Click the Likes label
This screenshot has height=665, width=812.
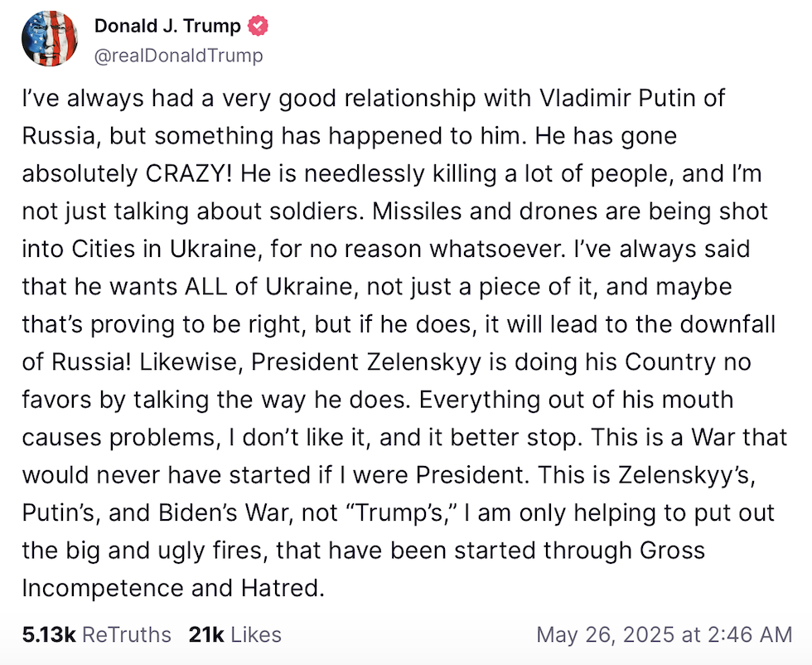(256, 635)
